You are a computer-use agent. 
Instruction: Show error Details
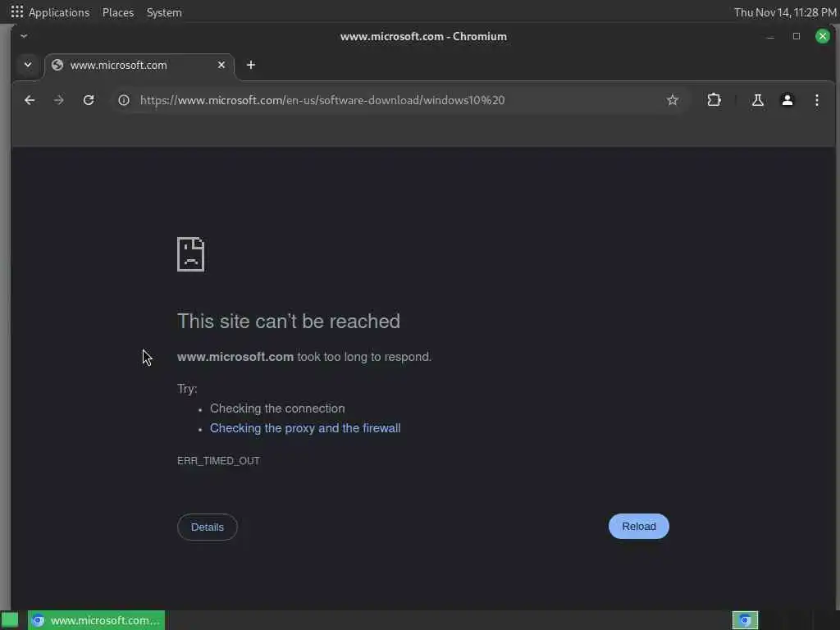click(x=208, y=527)
